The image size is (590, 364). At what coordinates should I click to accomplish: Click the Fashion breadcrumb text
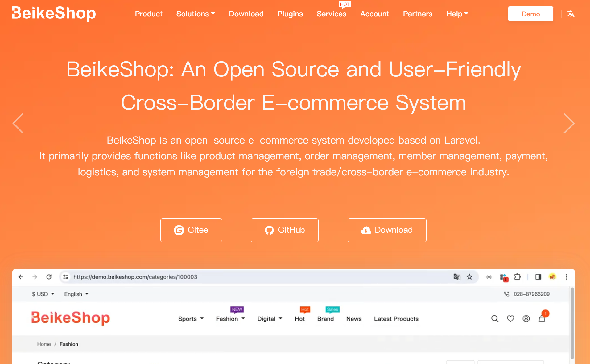point(69,344)
